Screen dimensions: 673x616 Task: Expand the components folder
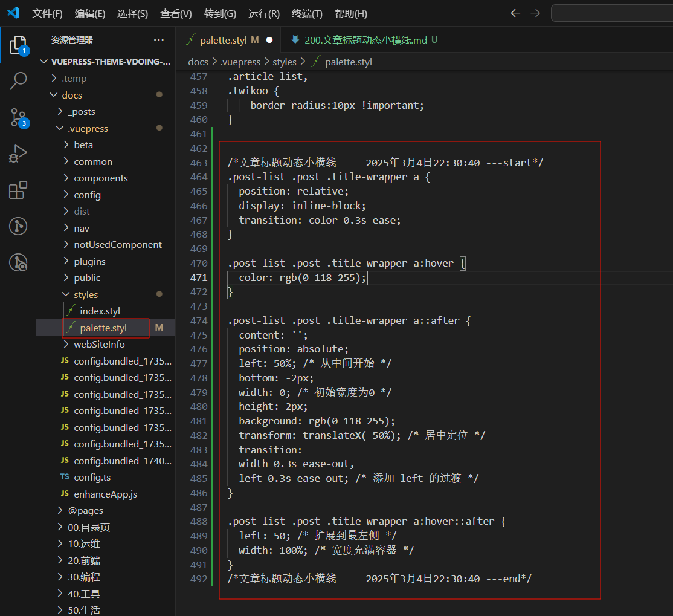click(106, 178)
